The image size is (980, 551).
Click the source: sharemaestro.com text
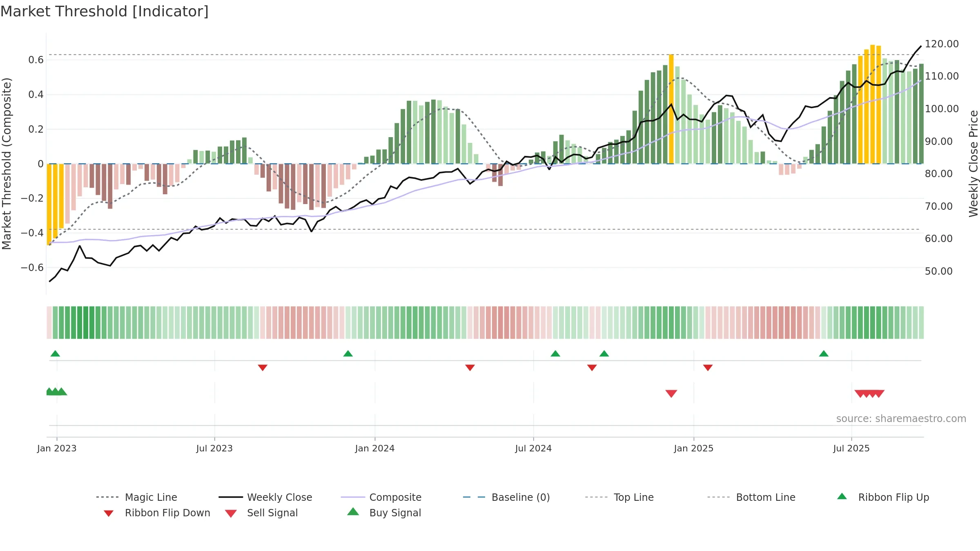(x=901, y=419)
